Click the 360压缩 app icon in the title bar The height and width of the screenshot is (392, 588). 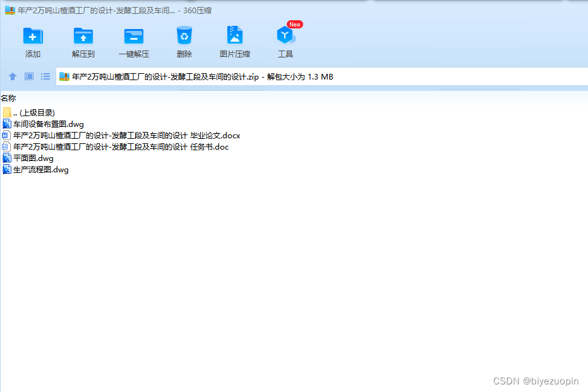(x=9, y=11)
